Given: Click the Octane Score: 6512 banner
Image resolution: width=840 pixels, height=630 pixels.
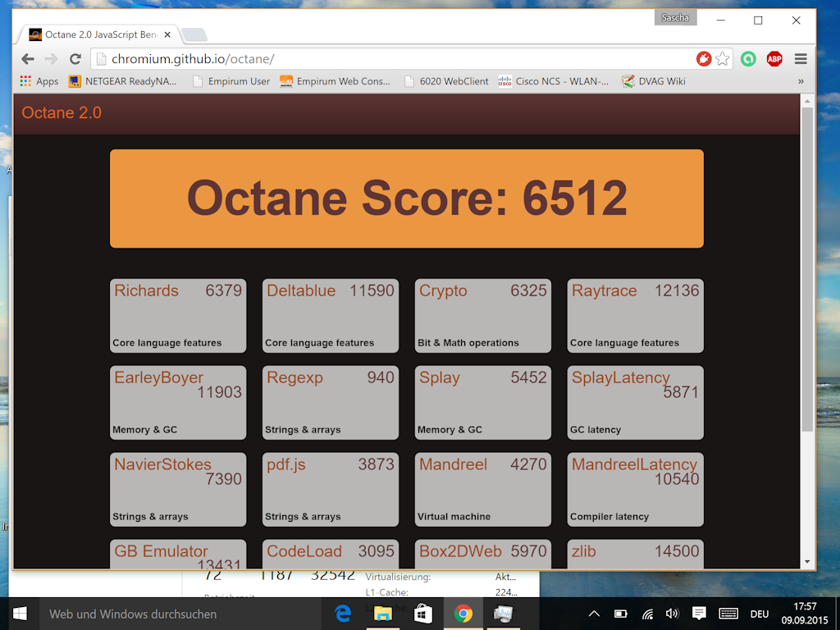Looking at the screenshot, I should point(407,199).
